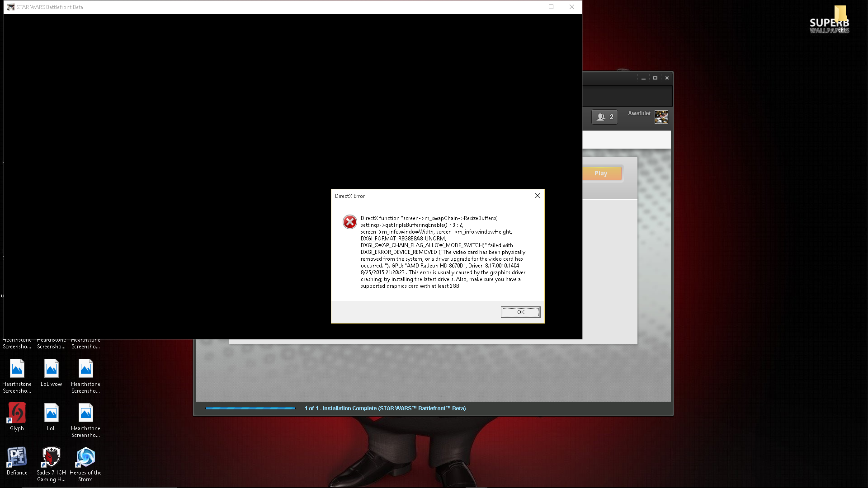Maximize the Star Wars Battlefront Beta window
The image size is (868, 488).
pos(551,7)
